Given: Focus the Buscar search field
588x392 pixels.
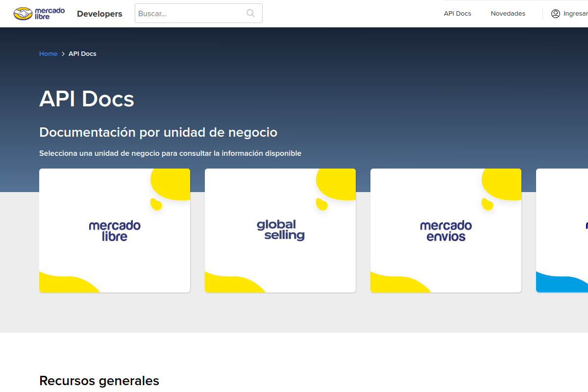Looking at the screenshot, I should pos(198,13).
